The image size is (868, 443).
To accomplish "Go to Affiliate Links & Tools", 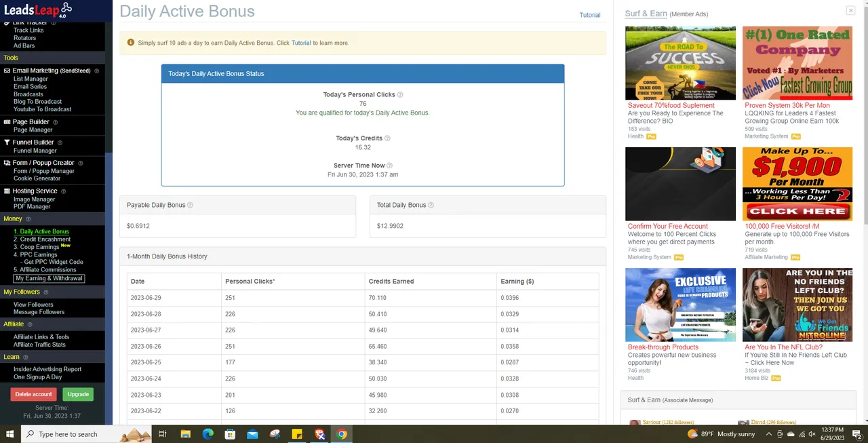I will pyautogui.click(x=41, y=337).
